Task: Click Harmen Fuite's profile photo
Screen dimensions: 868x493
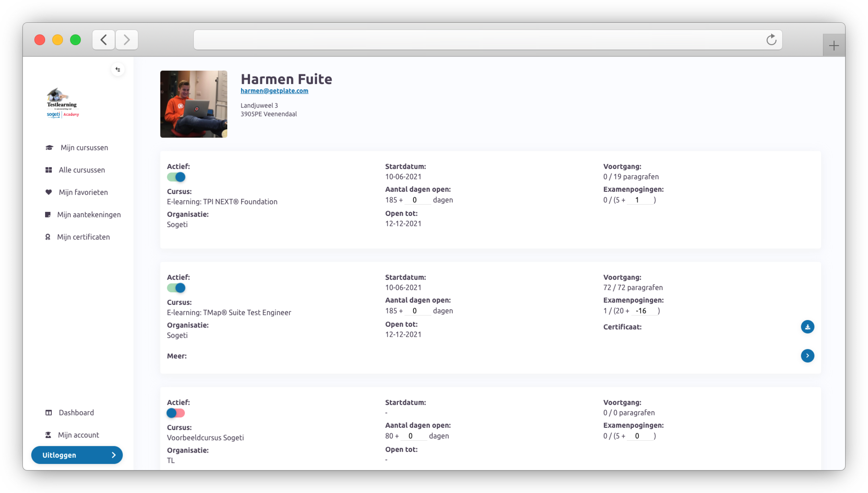Action: [x=194, y=104]
